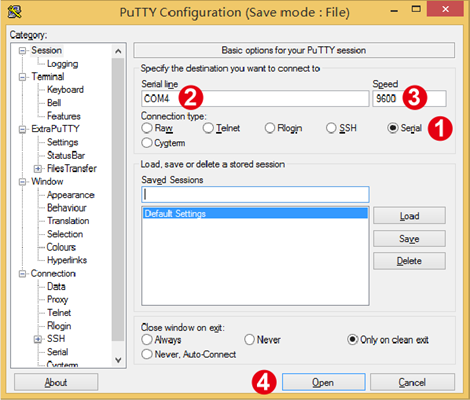
Task: Open the Selection category
Action: pos(65,234)
